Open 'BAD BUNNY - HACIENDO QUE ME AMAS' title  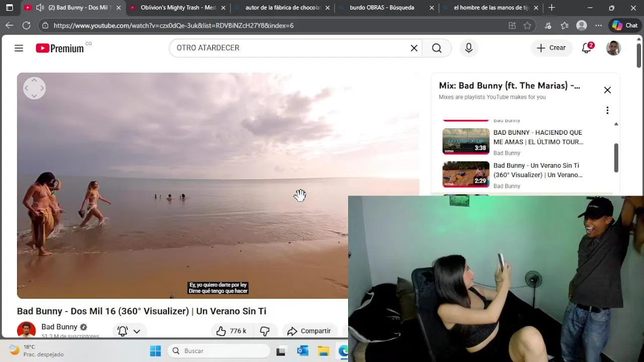pyautogui.click(x=538, y=137)
